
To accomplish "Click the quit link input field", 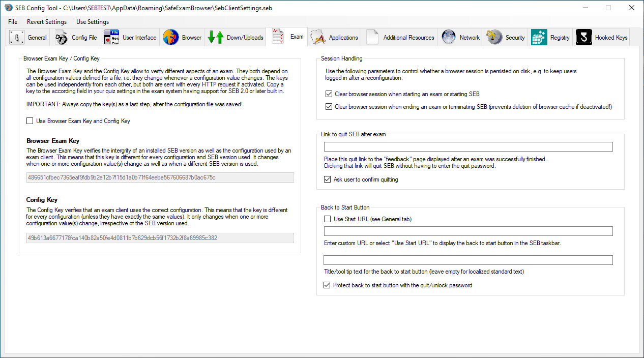I will [469, 147].
